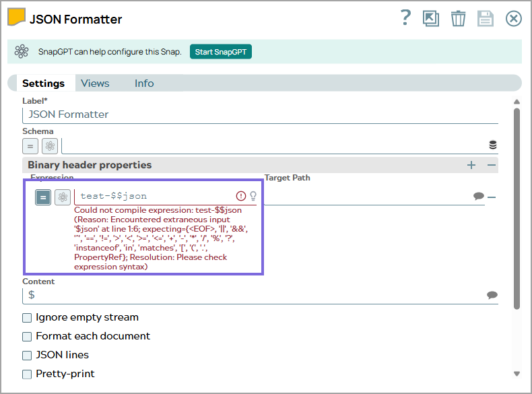Image resolution: width=532 pixels, height=394 pixels.
Task: Switch to the Views tab
Action: [95, 84]
